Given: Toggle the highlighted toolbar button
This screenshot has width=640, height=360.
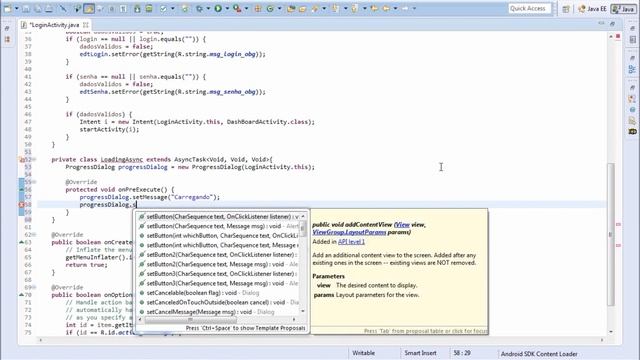Looking at the screenshot, I should tap(89, 9).
